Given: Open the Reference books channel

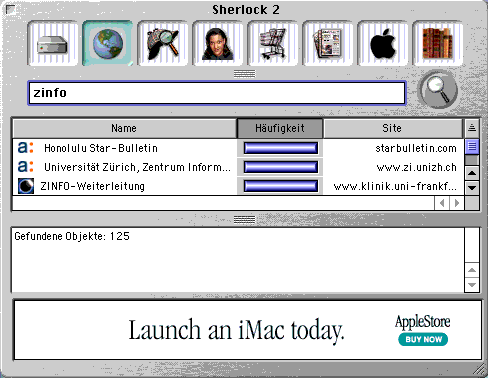Looking at the screenshot, I should [x=438, y=43].
